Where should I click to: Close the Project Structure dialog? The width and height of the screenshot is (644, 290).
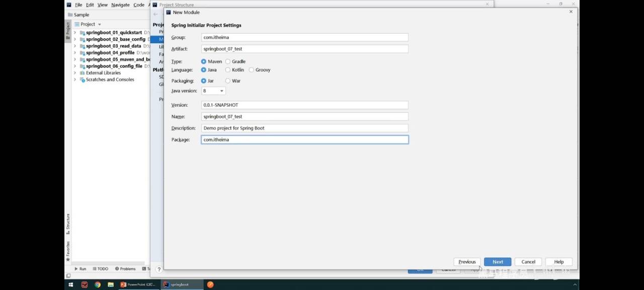pos(487,4)
